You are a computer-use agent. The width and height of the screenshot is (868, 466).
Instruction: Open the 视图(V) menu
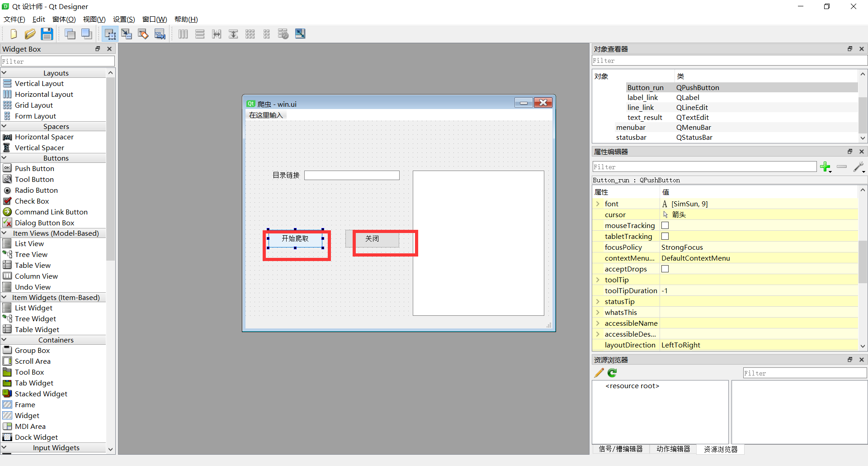94,19
